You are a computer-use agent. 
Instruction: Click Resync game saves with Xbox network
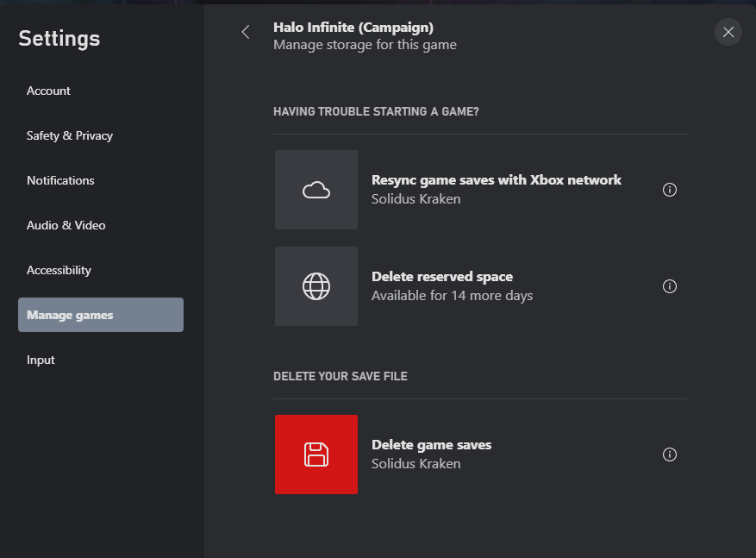click(497, 180)
